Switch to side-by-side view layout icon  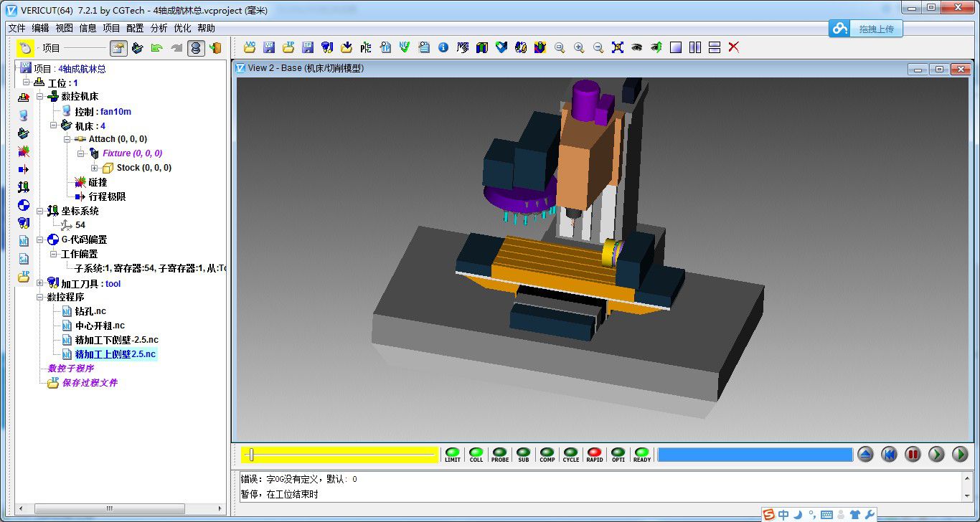695,47
